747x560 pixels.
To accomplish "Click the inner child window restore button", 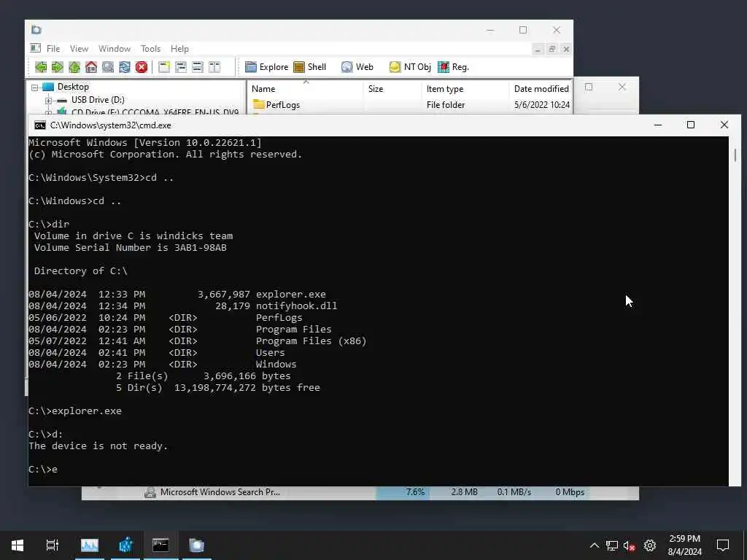I will (x=552, y=49).
